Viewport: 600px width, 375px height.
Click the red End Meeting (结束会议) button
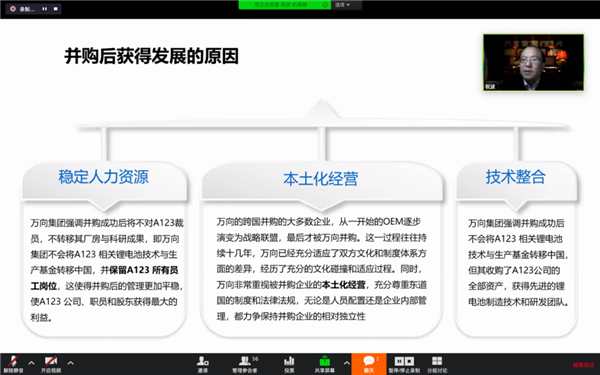point(584,365)
